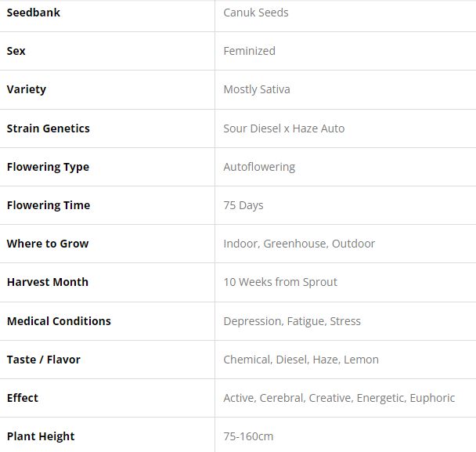Click the Effect row value text
The height and width of the screenshot is (452, 476).
click(x=339, y=398)
